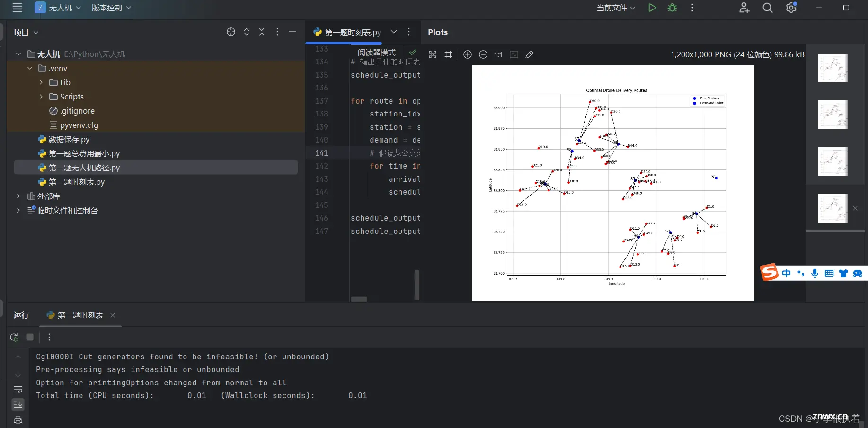Image resolution: width=868 pixels, height=428 pixels.
Task: Open more run actions menu in title bar
Action: coord(692,8)
